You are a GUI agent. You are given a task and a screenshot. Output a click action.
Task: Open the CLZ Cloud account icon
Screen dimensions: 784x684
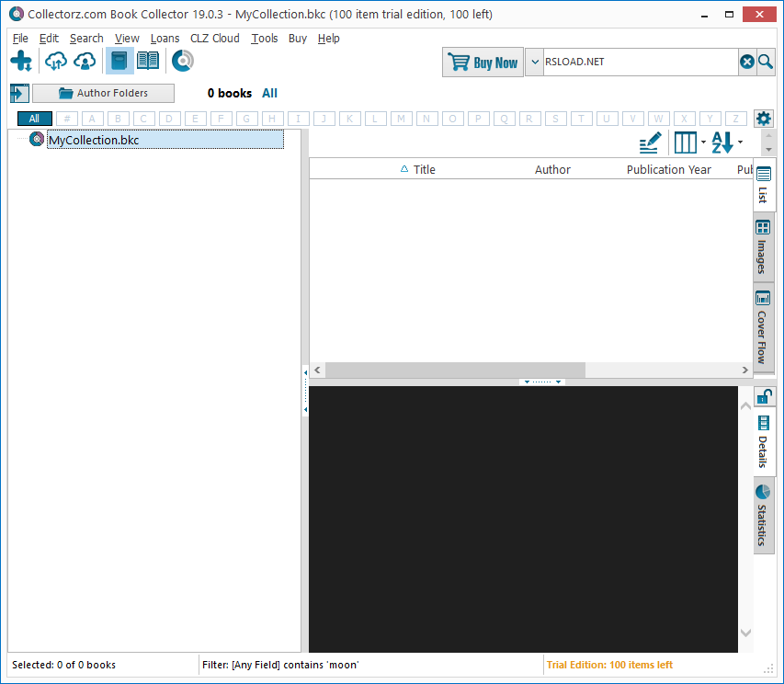(x=85, y=61)
